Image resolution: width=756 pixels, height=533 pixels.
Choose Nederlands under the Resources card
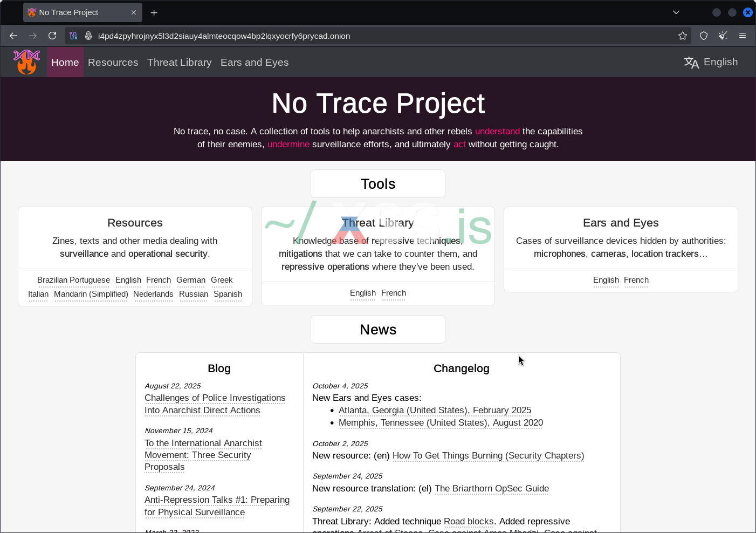[153, 294]
